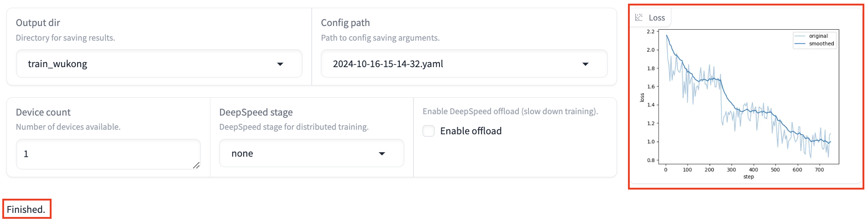The width and height of the screenshot is (868, 222).
Task: Click the 'Enable DeepSpeed offload' description text
Action: tap(510, 111)
